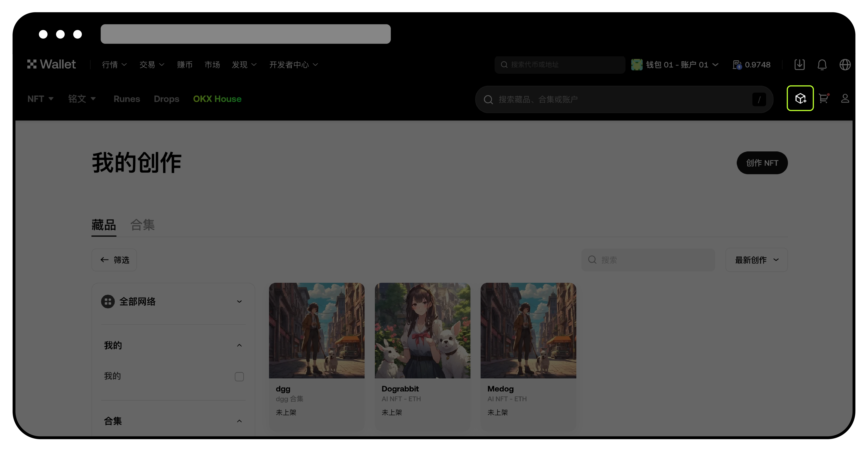Screen dimensions: 868x450
Task: Open the 最新创作 sort dropdown
Action: (756, 260)
